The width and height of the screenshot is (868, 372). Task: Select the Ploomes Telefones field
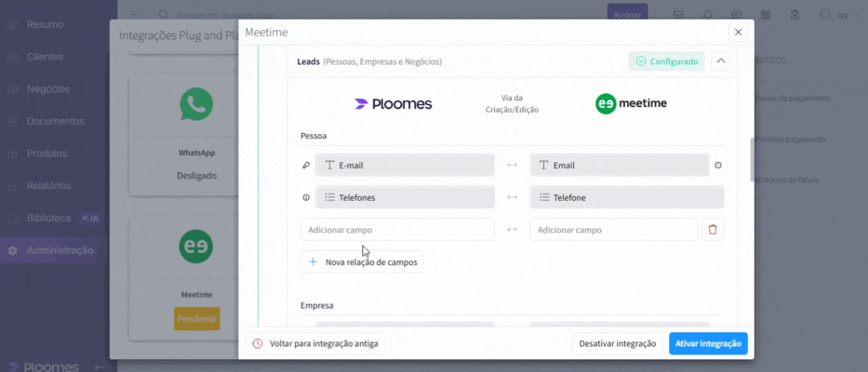(404, 198)
